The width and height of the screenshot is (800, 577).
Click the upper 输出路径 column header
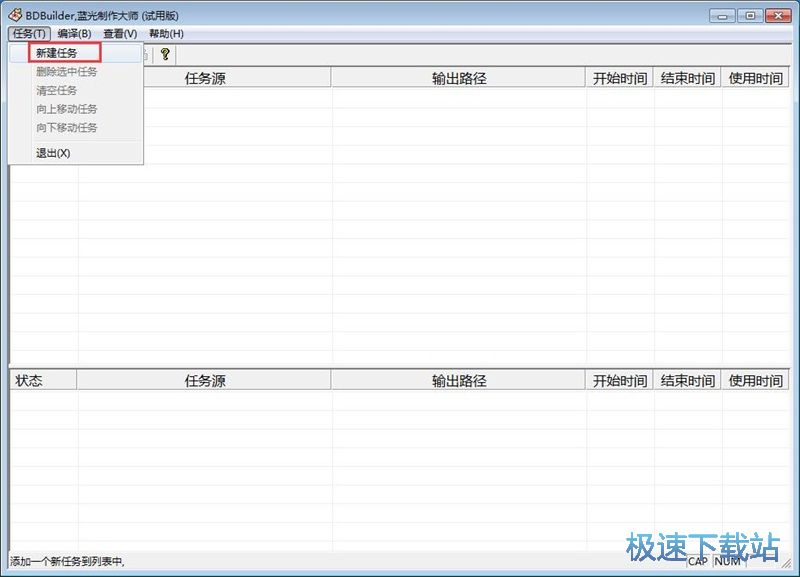[458, 78]
